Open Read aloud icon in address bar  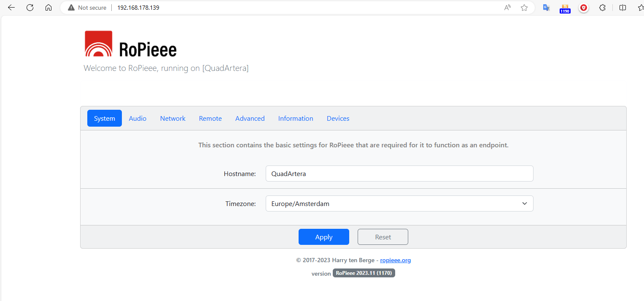coord(507,8)
